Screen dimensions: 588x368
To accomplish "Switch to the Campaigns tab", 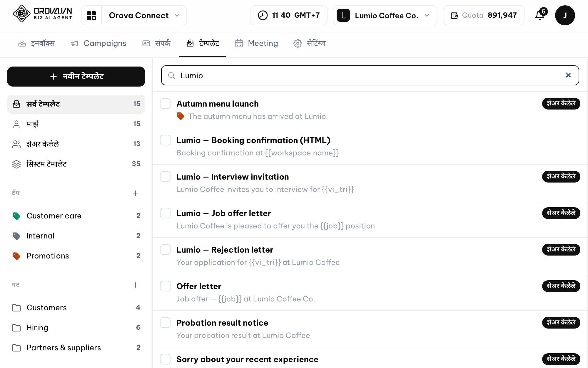I will click(x=98, y=43).
